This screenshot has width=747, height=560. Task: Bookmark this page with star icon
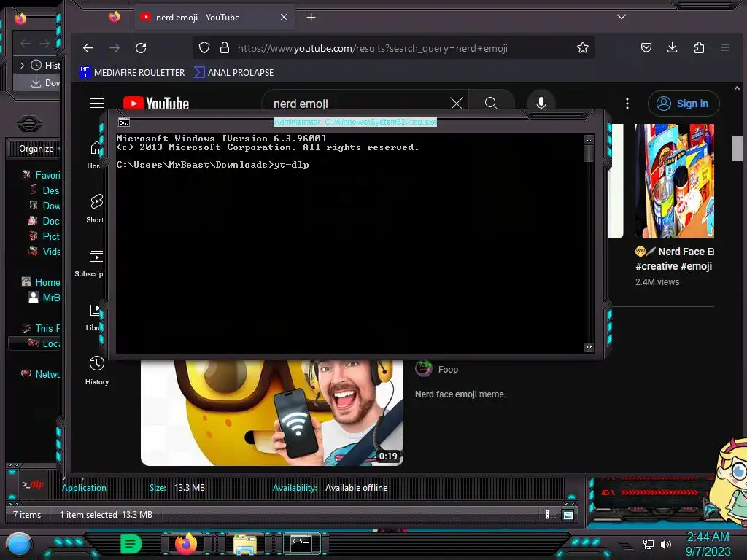click(x=583, y=47)
